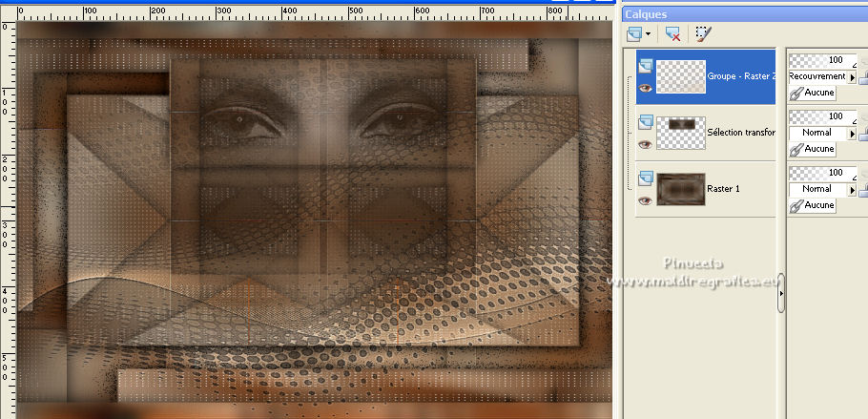The image size is (868, 419).
Task: Open blend mode dropdown of Sélection transformée
Action: [853, 134]
